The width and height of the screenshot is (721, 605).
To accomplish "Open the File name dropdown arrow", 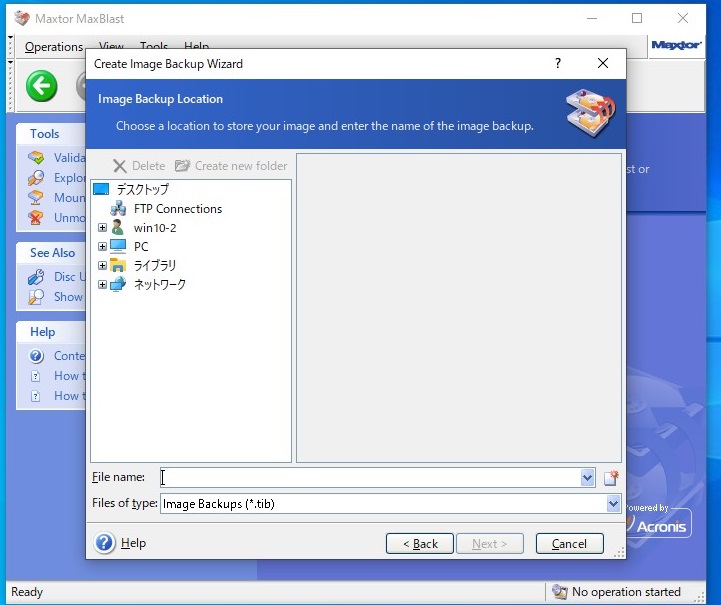I will (x=587, y=478).
